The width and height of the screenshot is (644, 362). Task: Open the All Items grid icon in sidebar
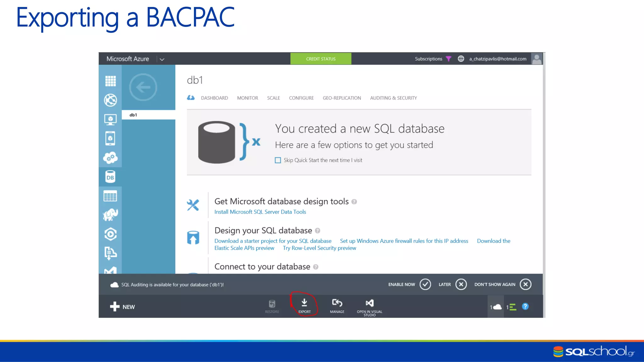click(x=110, y=81)
